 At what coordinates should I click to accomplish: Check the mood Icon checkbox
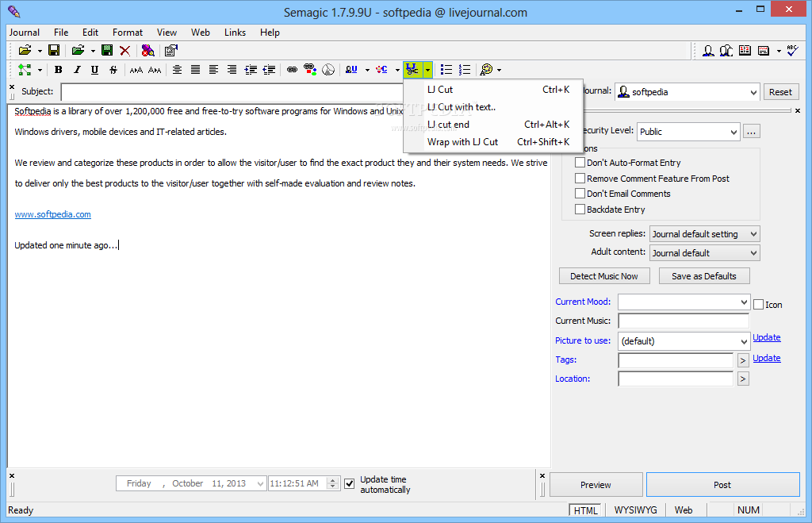(x=758, y=305)
